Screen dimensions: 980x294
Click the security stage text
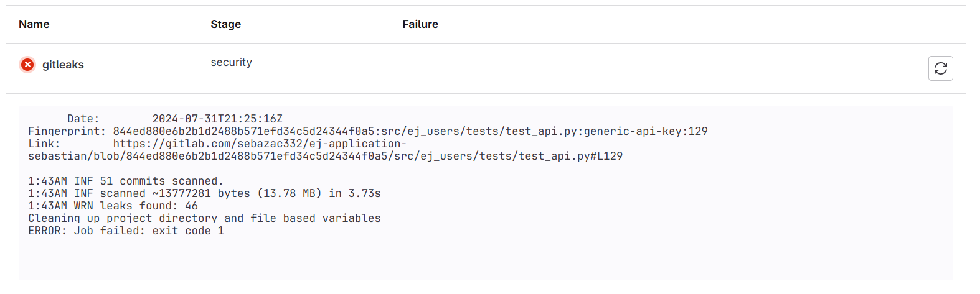pyautogui.click(x=231, y=62)
